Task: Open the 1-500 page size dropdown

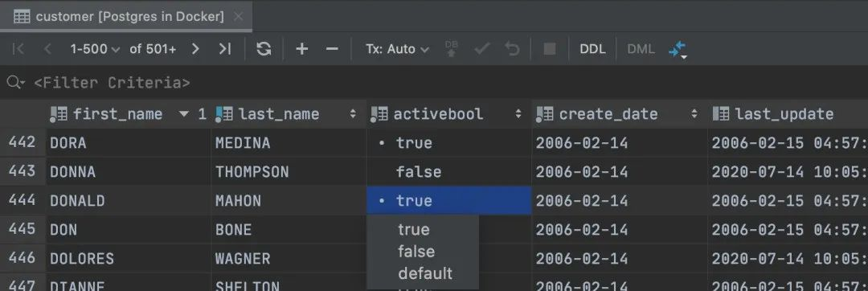Action: click(95, 49)
